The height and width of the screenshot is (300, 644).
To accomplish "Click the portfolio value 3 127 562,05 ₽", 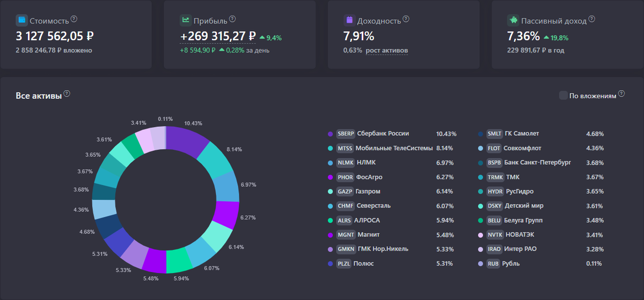I will 55,36.
